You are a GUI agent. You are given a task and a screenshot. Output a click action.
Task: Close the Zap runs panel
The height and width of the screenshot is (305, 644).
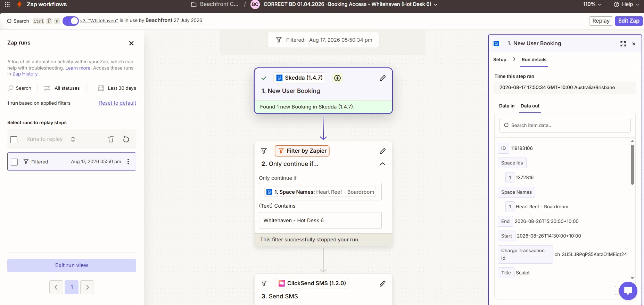(131, 43)
